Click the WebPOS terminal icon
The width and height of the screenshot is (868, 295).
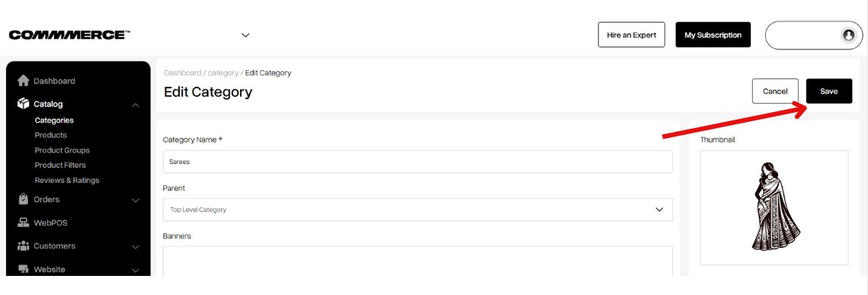point(24,223)
